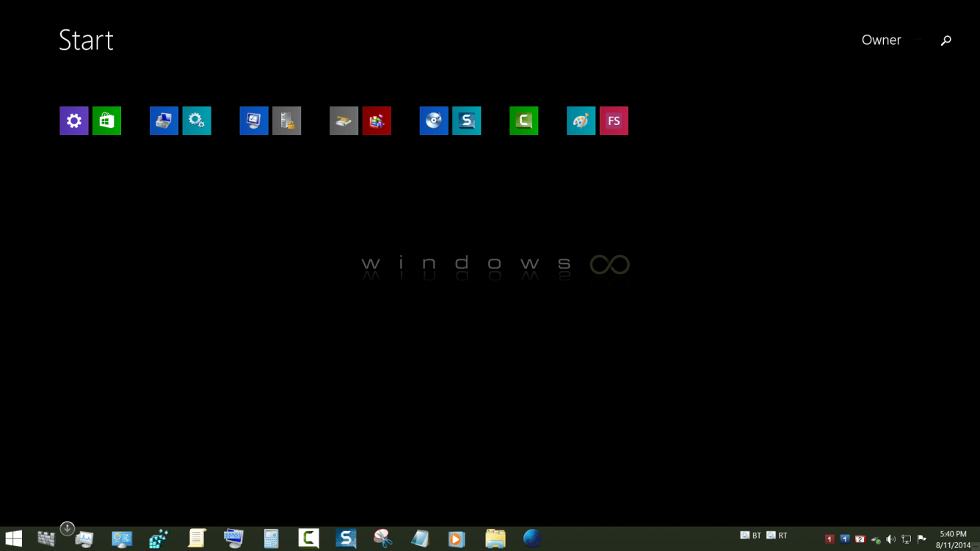Click the volume speaker tray icon

(x=890, y=539)
